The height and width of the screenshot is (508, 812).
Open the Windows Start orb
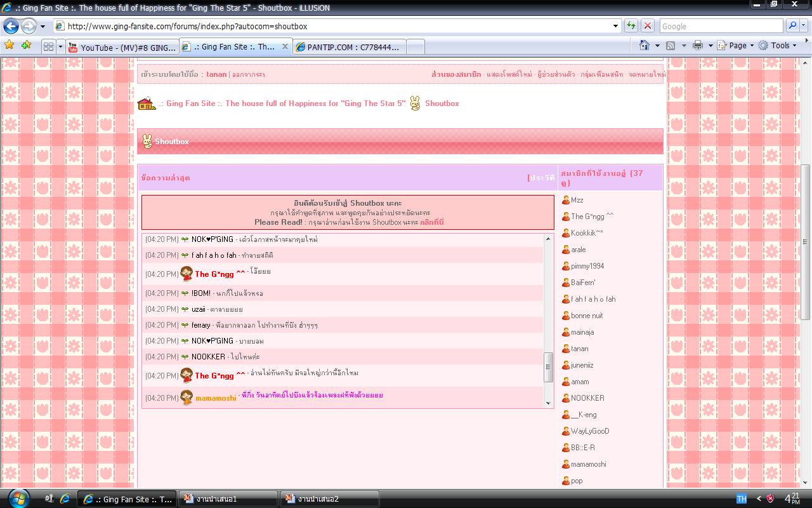(17, 498)
